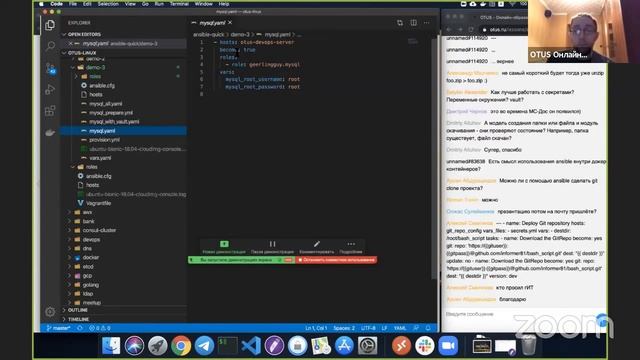The image size is (640, 360).
Task: Click the UTF-8 encoding status item
Action: (x=369, y=328)
